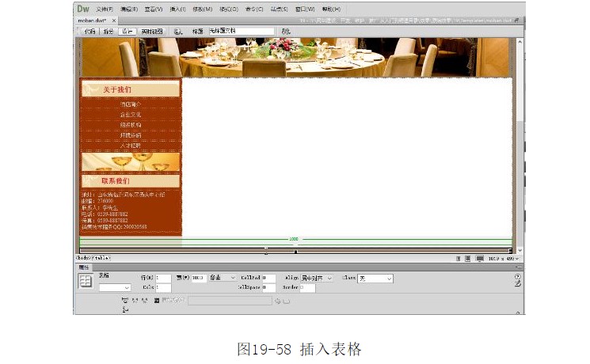Click the help icon in Properties panel
The height and width of the screenshot is (364, 590).
[517, 277]
